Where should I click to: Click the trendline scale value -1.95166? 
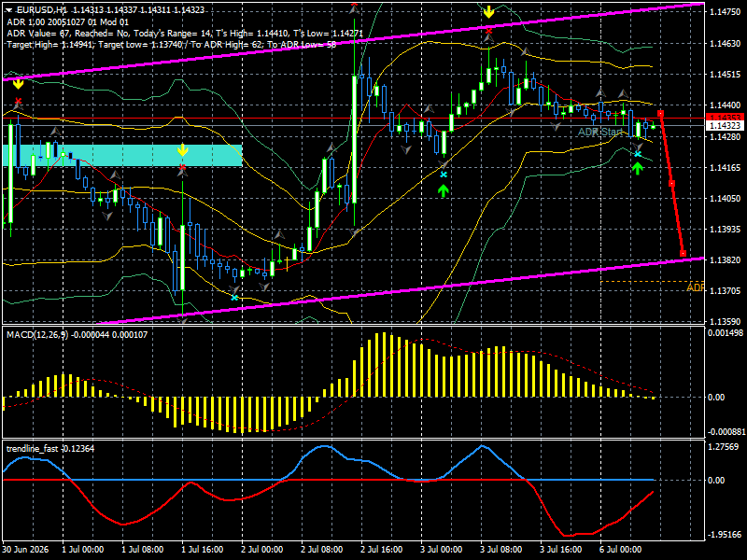pyautogui.click(x=724, y=535)
